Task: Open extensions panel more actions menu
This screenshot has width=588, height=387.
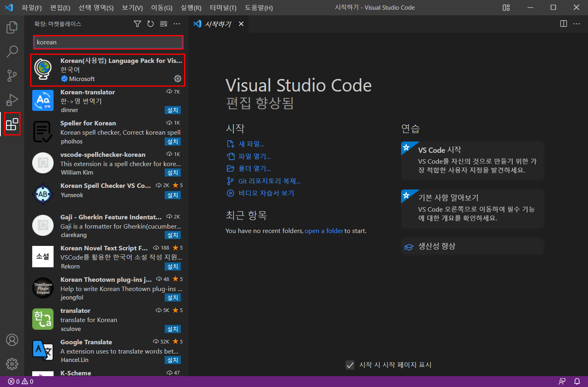Action: coord(177,24)
